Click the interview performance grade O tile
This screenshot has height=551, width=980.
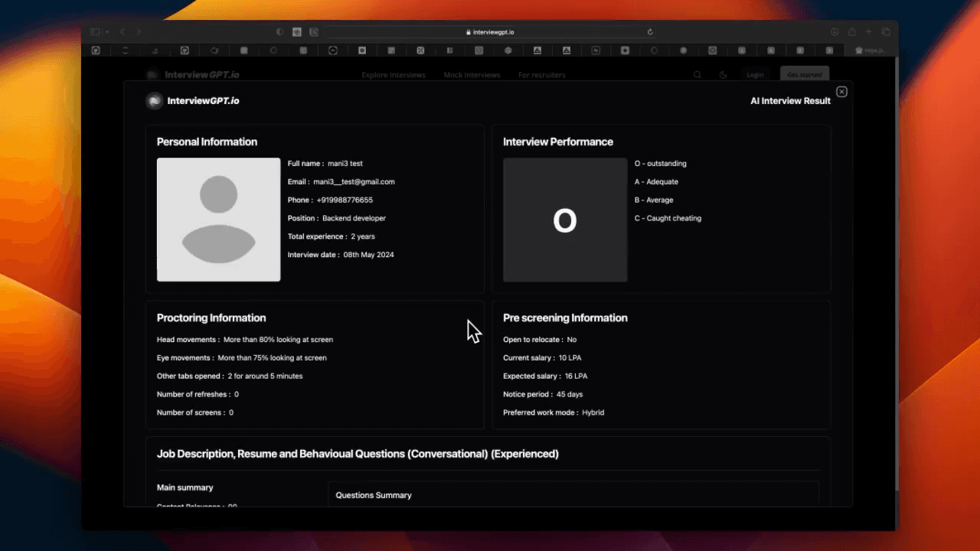pyautogui.click(x=565, y=220)
